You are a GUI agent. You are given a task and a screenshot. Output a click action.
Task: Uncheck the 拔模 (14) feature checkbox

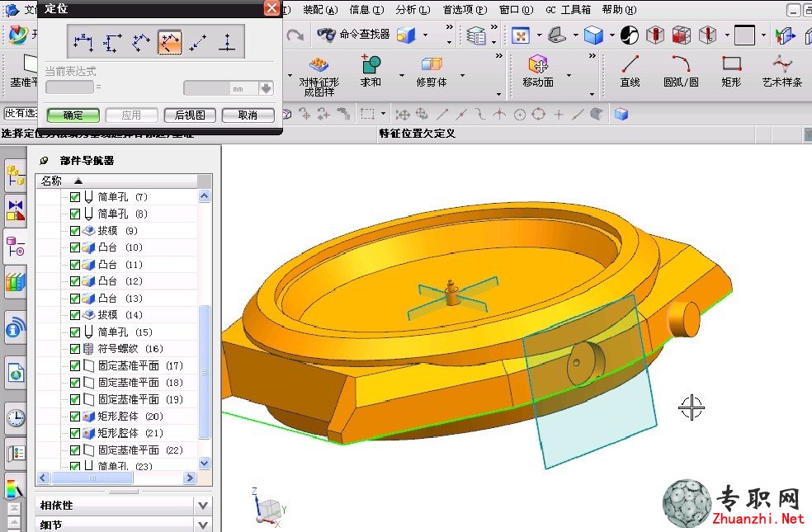click(x=75, y=315)
